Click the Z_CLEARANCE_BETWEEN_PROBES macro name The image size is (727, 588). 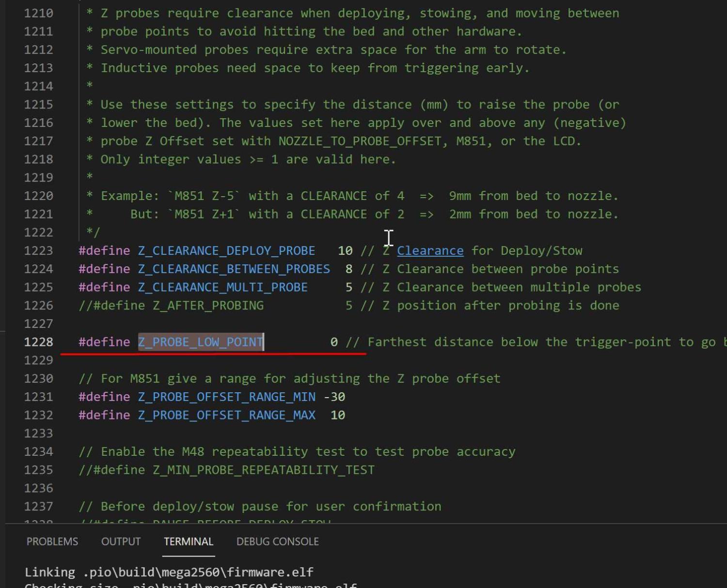coord(234,269)
